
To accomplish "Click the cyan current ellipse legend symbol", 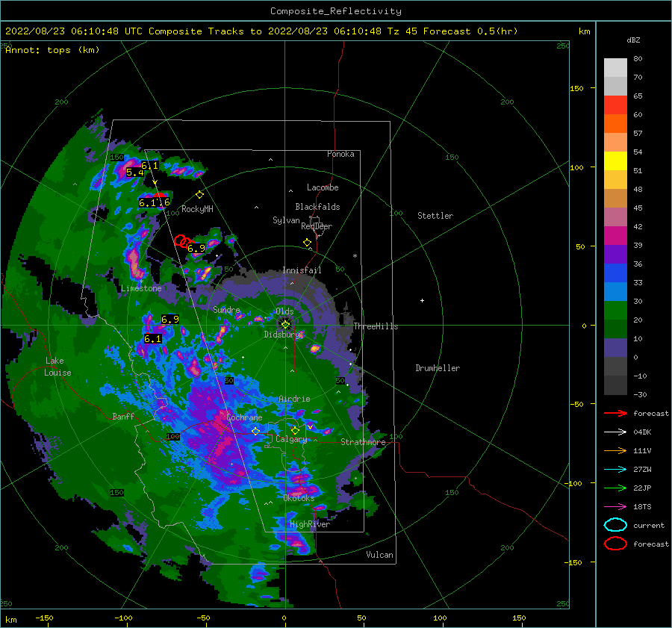I will 615,525.
